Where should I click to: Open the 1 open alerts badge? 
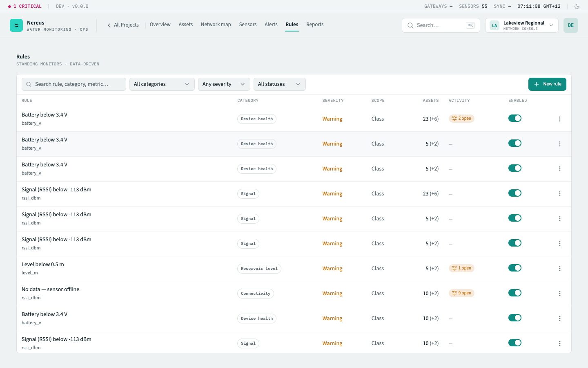coord(461,268)
